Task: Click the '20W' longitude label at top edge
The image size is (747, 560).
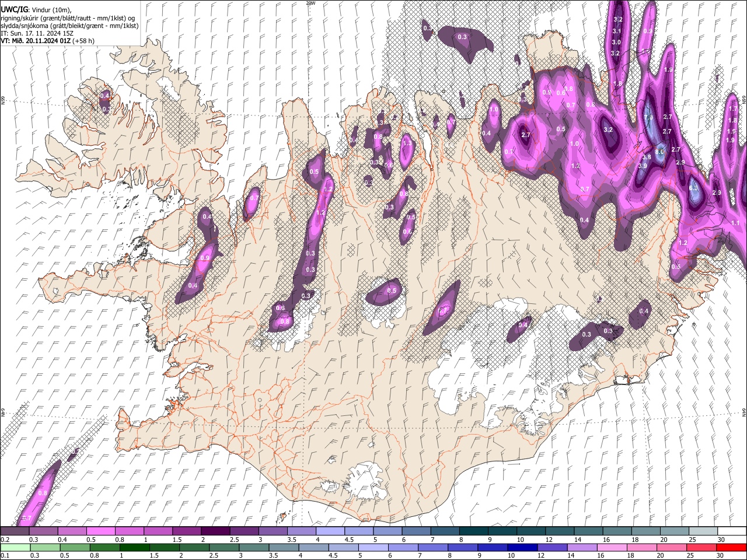Action: (x=310, y=3)
